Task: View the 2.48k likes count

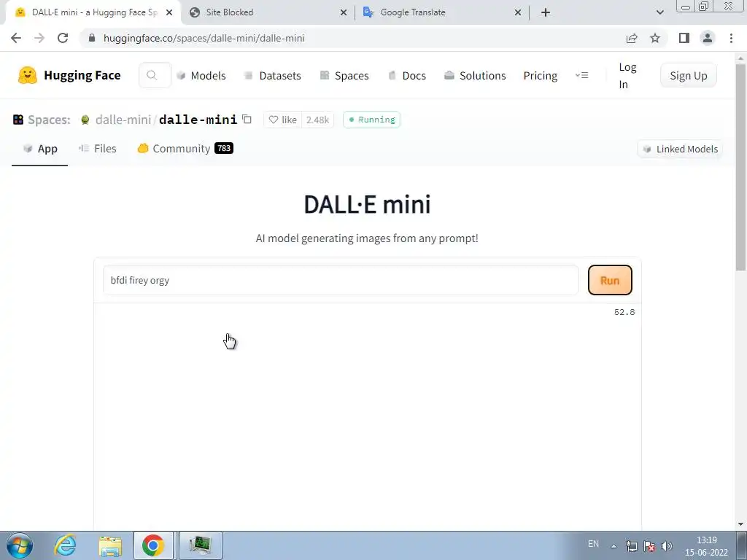Action: point(318,120)
